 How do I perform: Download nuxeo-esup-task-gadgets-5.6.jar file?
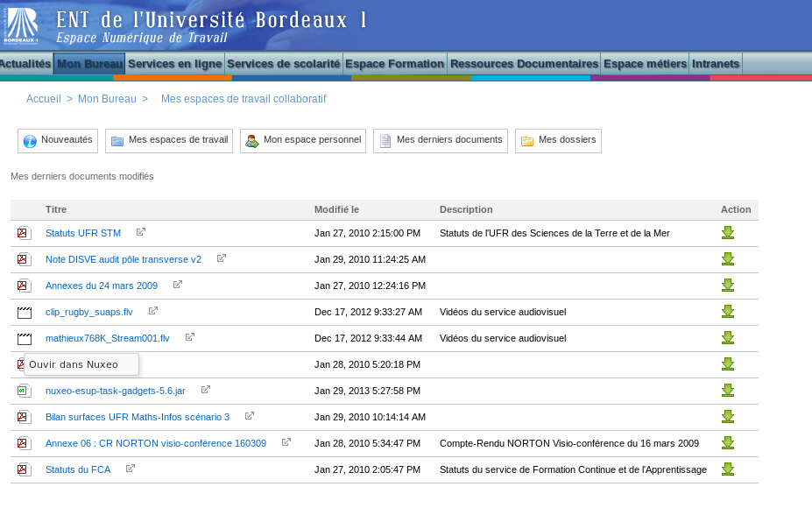[727, 391]
